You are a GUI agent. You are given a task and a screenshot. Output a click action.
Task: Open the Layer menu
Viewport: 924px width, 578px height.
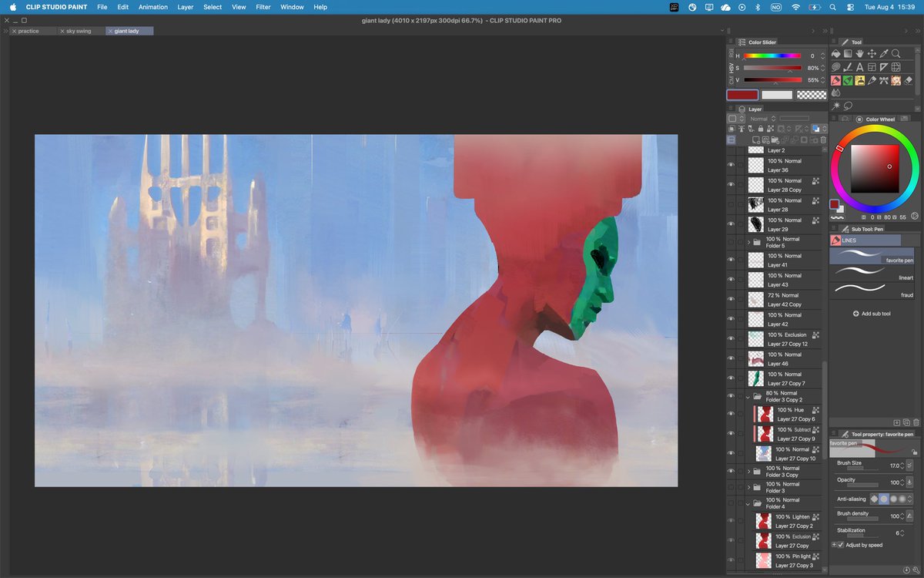[x=186, y=7]
